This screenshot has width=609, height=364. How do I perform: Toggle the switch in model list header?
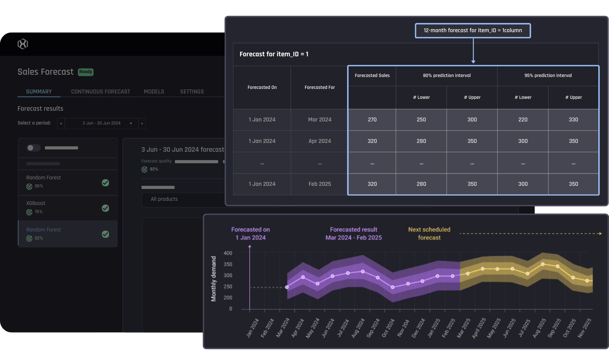tap(33, 148)
